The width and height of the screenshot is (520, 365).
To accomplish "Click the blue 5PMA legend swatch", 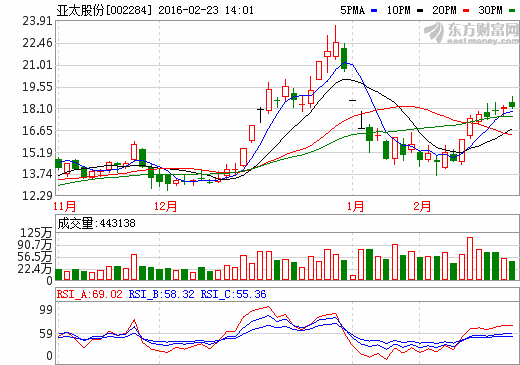I will 374,11.
